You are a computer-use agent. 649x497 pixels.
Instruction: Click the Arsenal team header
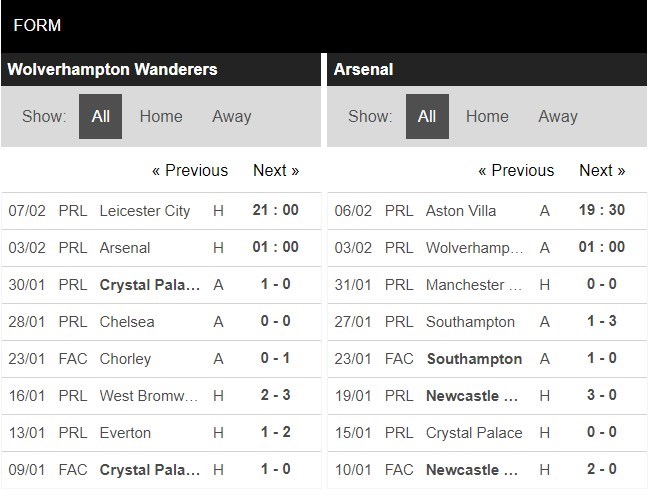click(x=364, y=70)
